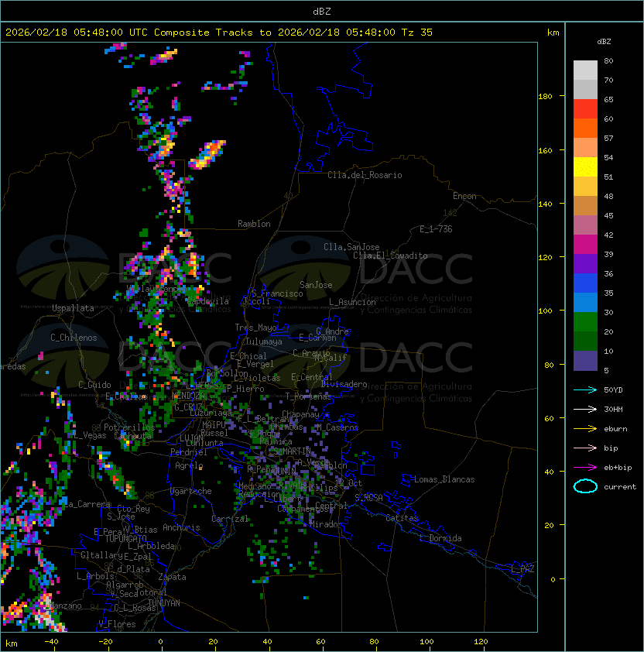The height and width of the screenshot is (652, 644).
Task: Click the 'current' legend label
Action: tap(620, 487)
